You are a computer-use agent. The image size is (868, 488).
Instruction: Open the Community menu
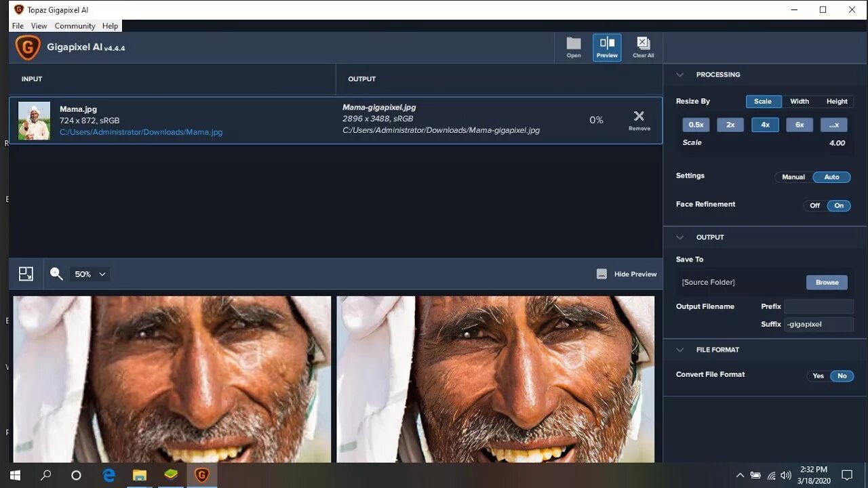(75, 26)
